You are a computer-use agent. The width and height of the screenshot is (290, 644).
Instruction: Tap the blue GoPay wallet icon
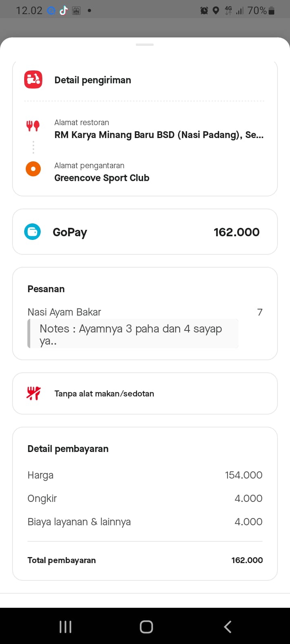[33, 232]
